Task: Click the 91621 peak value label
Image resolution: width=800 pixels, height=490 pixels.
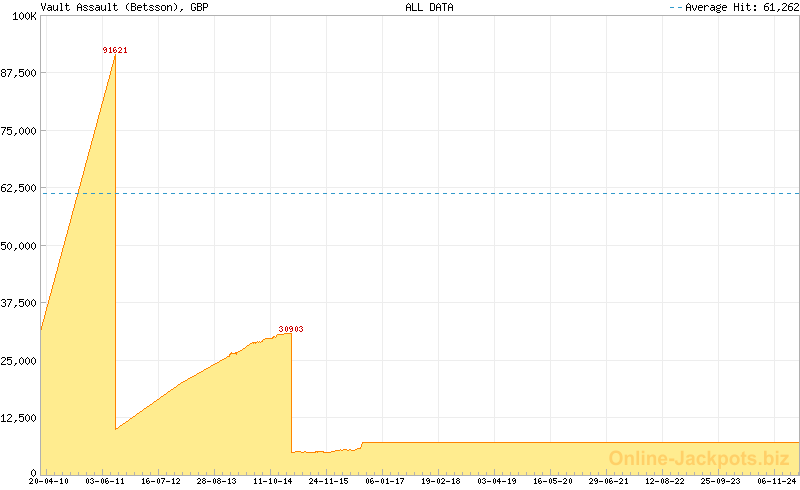Action: point(115,49)
